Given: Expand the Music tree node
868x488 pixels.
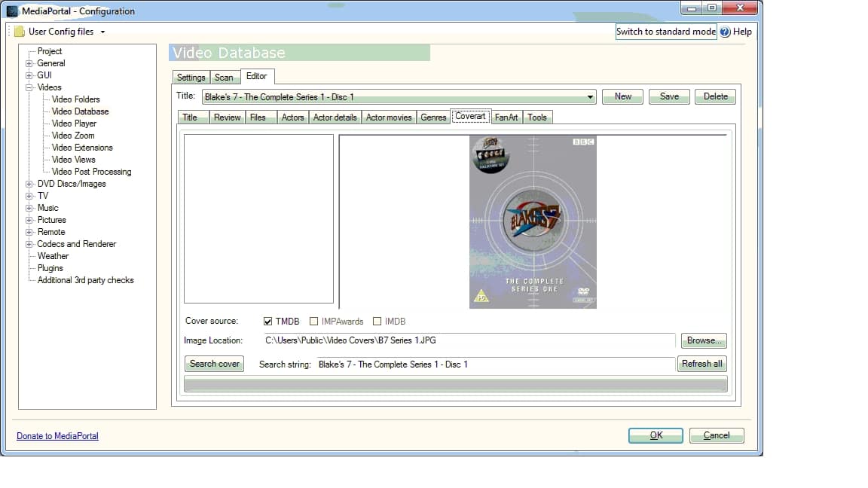Looking at the screenshot, I should point(29,208).
